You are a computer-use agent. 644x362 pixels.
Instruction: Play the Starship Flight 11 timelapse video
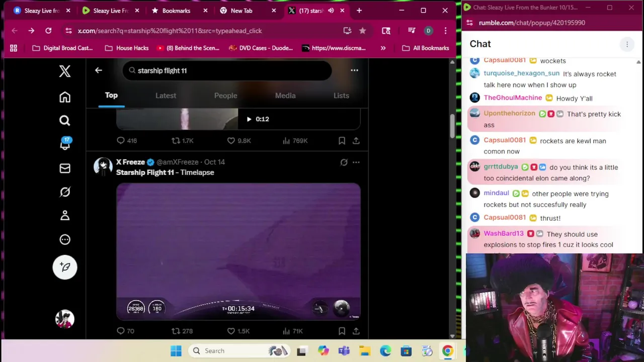pos(238,251)
